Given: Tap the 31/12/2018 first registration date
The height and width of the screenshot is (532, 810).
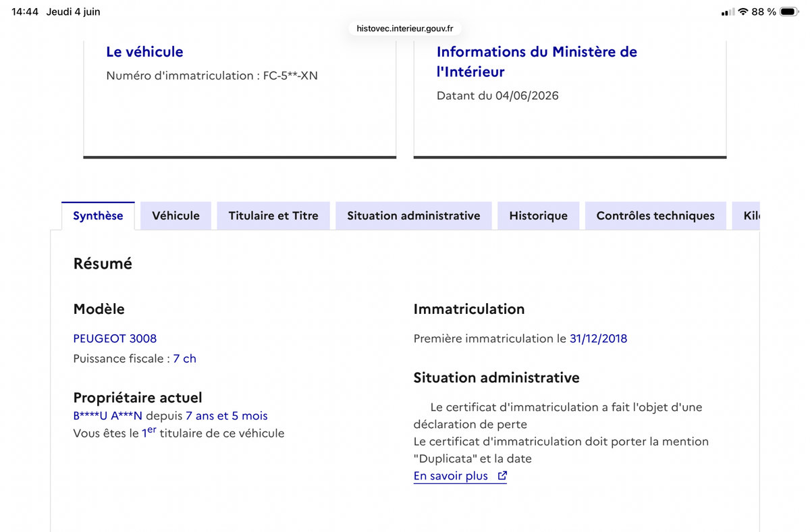Looking at the screenshot, I should click(x=598, y=338).
